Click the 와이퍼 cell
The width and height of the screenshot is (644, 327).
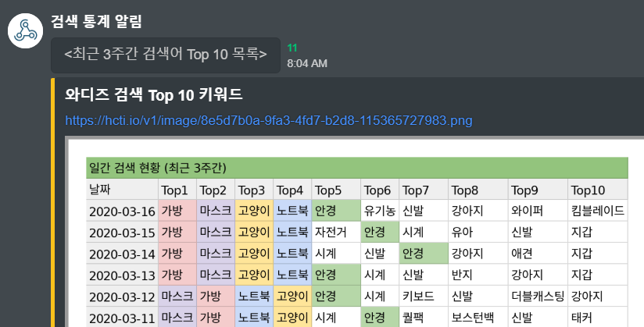click(x=538, y=211)
